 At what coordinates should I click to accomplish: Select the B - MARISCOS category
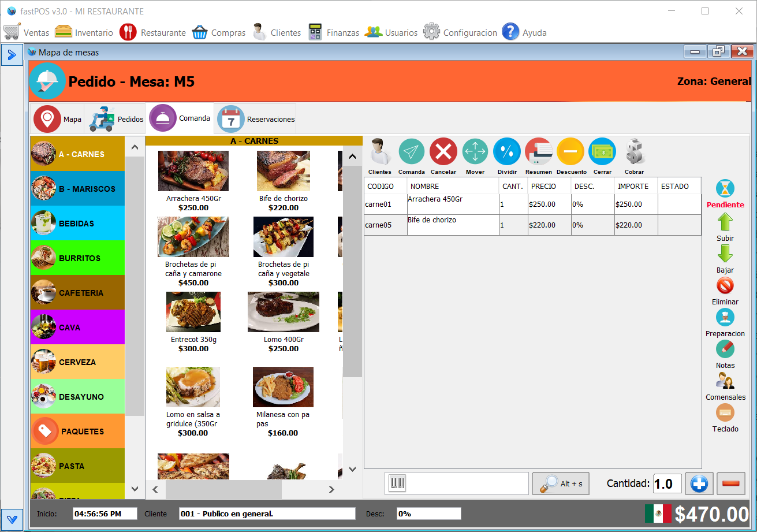click(x=77, y=189)
